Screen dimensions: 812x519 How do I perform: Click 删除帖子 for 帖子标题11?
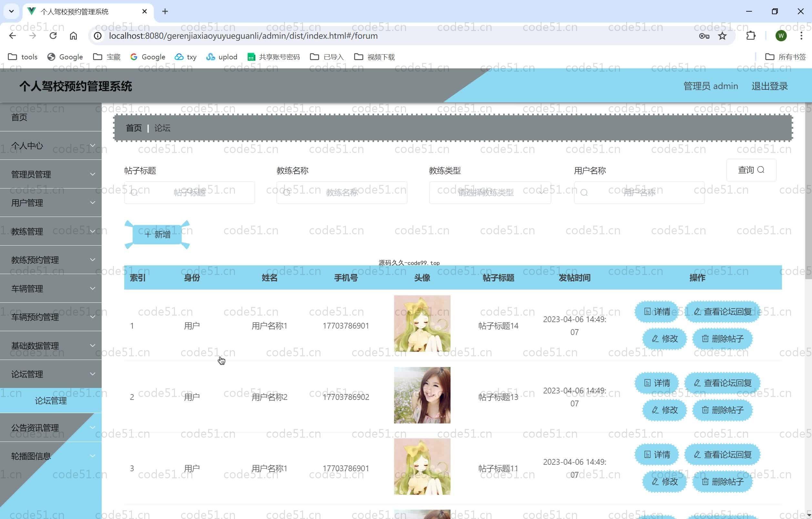722,481
